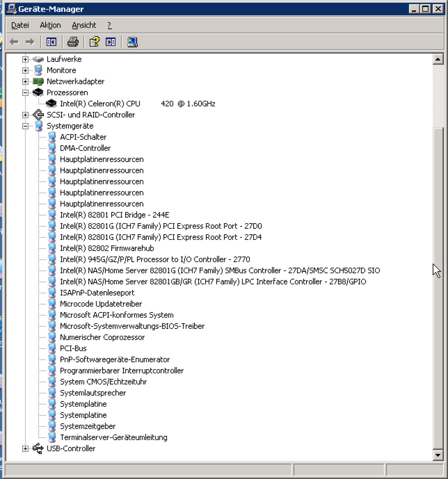Click the Geräte-Manager title bar icon
The image size is (448, 479).
[12, 9]
